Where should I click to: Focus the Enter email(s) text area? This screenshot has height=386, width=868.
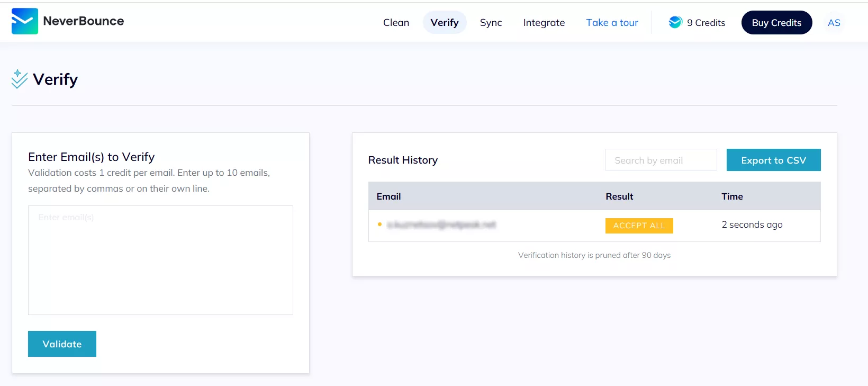(160, 260)
